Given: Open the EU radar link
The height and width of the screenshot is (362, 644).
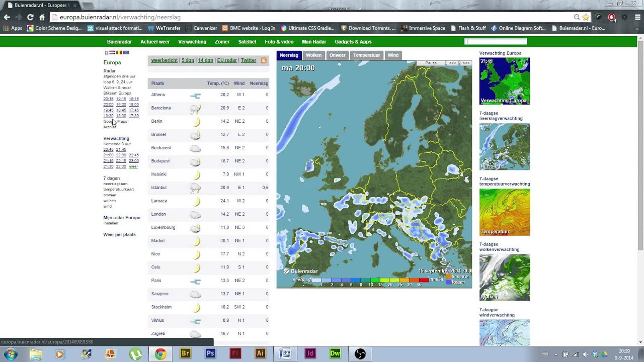Looking at the screenshot, I should click(227, 60).
